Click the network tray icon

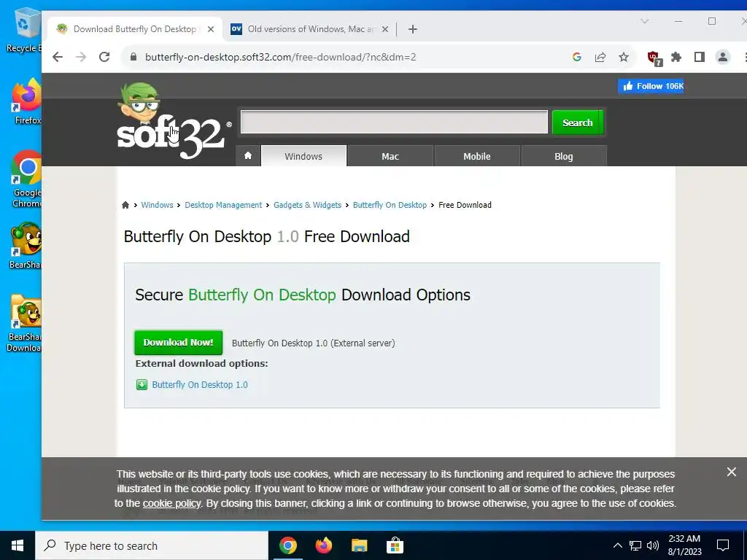(635, 545)
